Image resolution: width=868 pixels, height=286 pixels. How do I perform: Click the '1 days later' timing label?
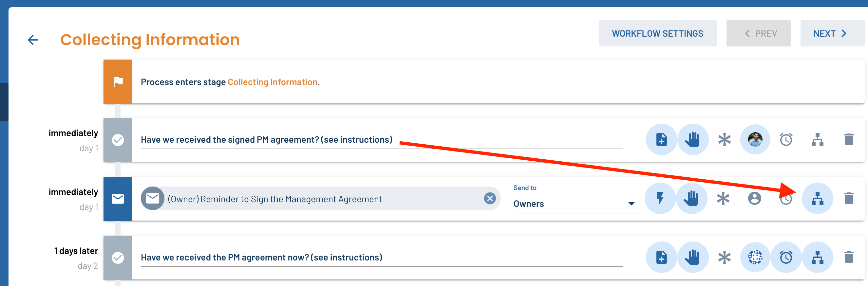[x=76, y=251]
